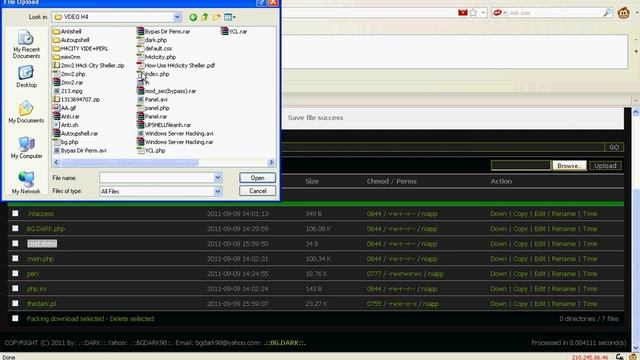Click the Browse button on the page

click(569, 166)
